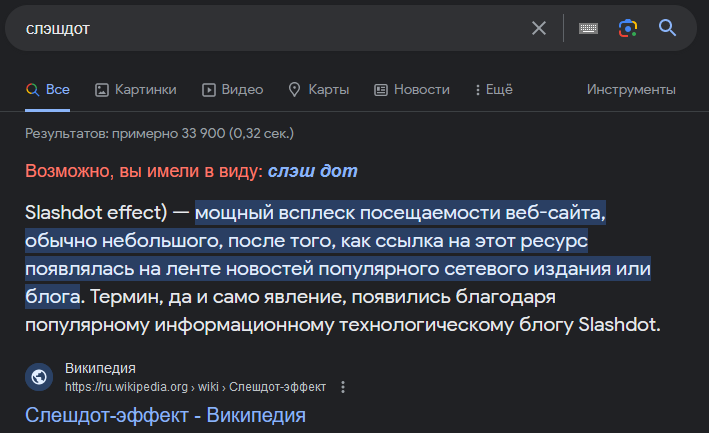The width and height of the screenshot is (709, 433).
Task: Open the on-screen keyboard input tool
Action: click(x=588, y=28)
